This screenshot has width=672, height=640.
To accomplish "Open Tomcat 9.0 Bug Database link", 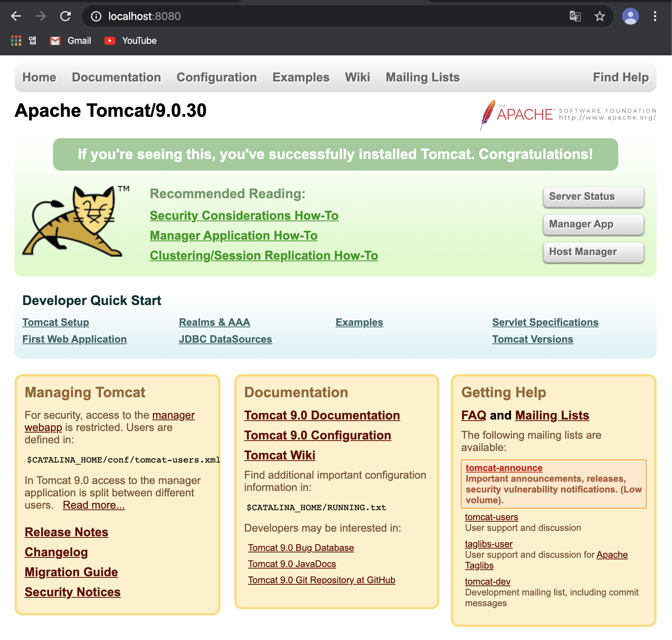I will point(301,548).
